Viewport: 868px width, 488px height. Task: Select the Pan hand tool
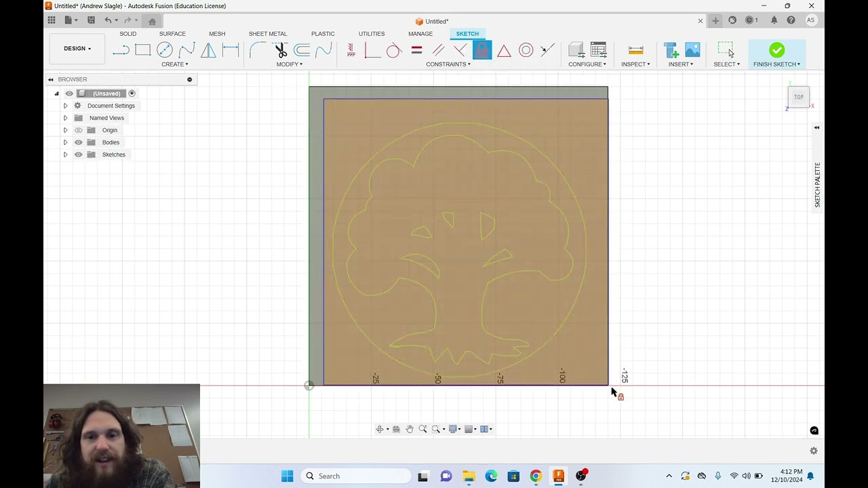(410, 429)
